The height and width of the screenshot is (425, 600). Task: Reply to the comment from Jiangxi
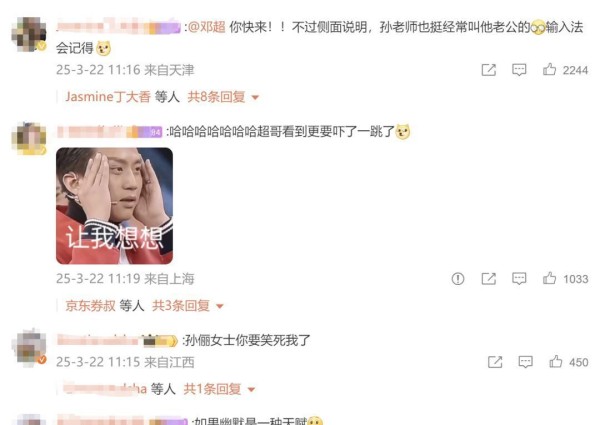[525, 362]
